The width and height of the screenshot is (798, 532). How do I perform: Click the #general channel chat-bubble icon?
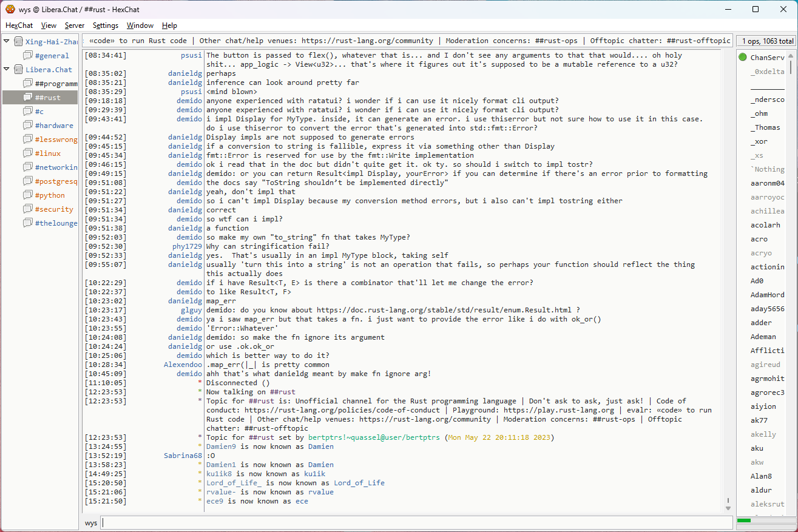tap(28, 56)
